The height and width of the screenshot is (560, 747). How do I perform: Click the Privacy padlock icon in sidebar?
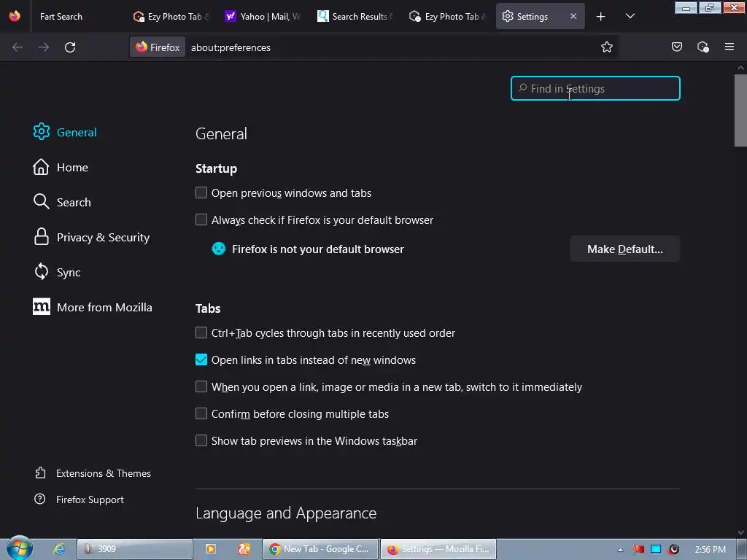(42, 236)
